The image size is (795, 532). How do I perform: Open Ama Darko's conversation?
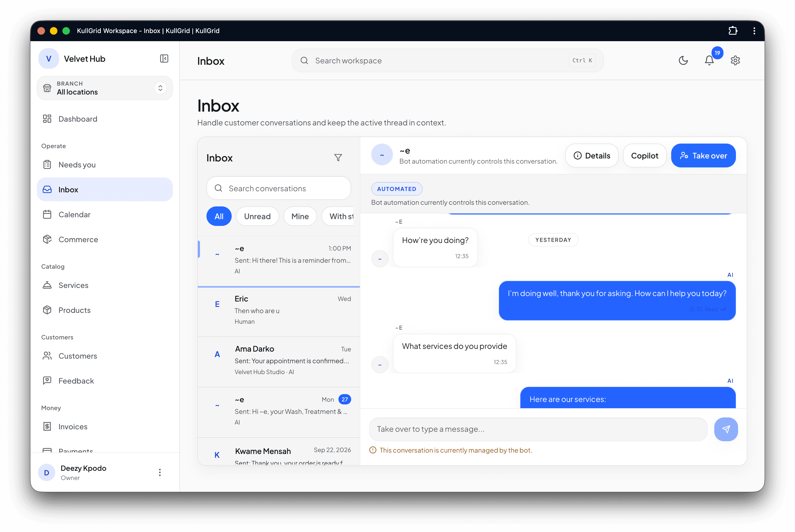tap(279, 362)
